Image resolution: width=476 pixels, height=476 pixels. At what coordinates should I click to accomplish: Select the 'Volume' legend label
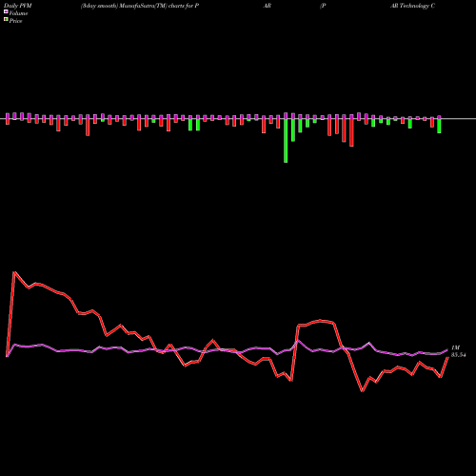[18, 13]
